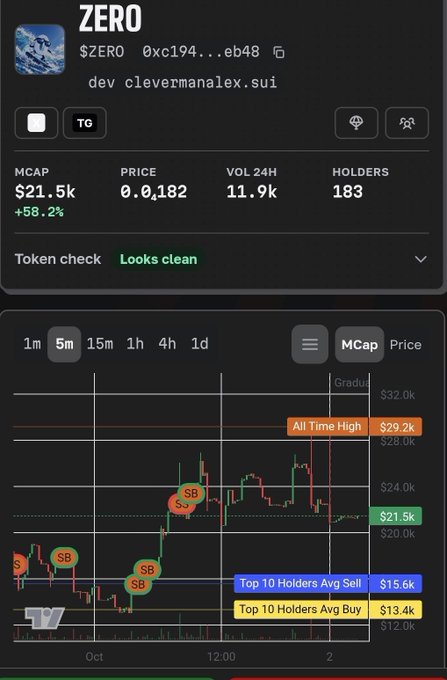Click the All Time High label
This screenshot has width=447, height=680.
327,426
